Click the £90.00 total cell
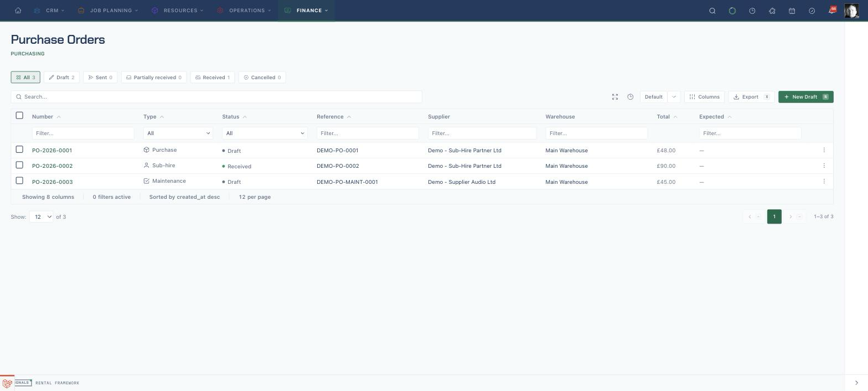Image resolution: width=868 pixels, height=391 pixels. 666,166
